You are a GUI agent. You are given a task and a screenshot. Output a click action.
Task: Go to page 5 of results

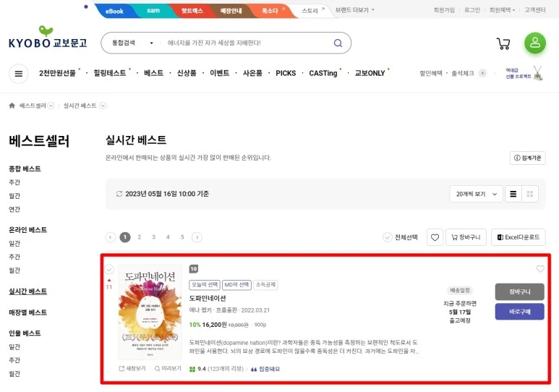tap(182, 237)
